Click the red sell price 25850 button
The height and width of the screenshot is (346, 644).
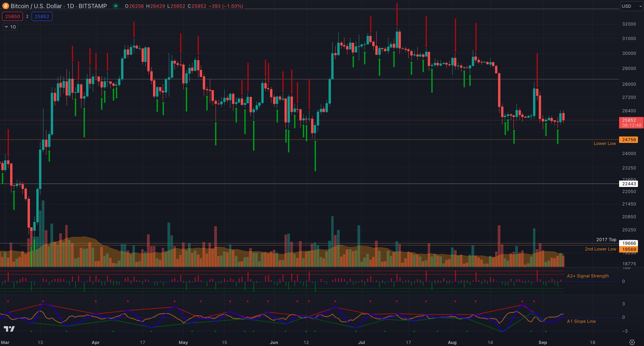[12, 16]
